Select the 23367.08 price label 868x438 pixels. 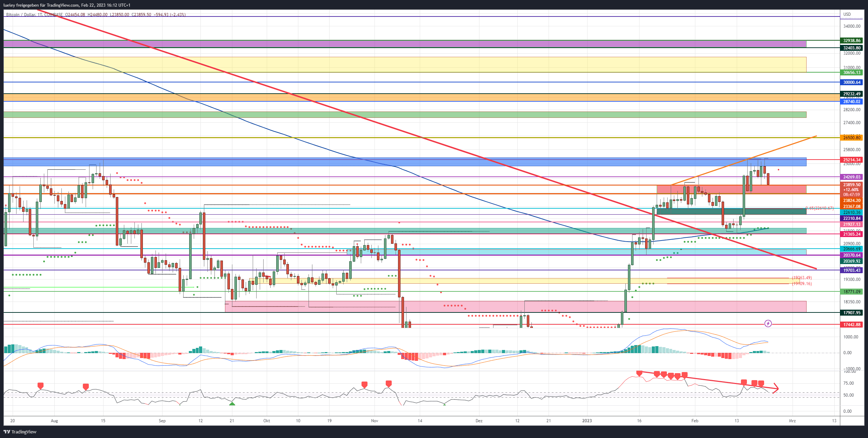click(x=852, y=207)
